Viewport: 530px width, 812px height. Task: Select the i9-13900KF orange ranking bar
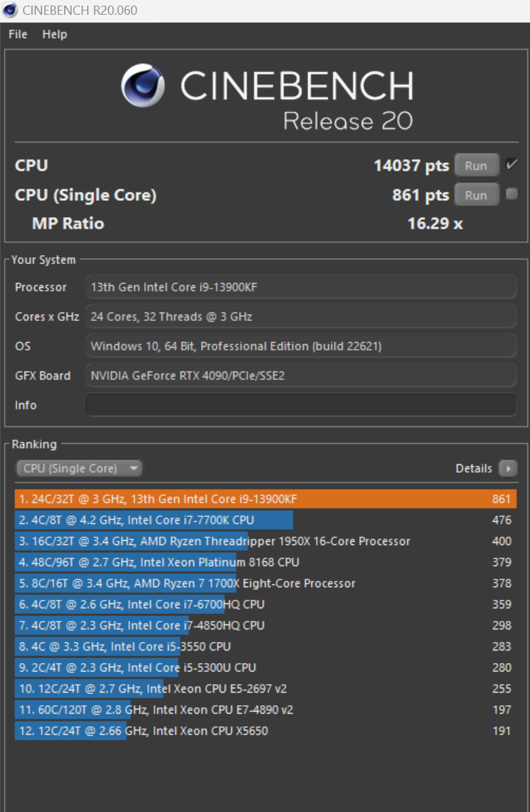(x=265, y=499)
